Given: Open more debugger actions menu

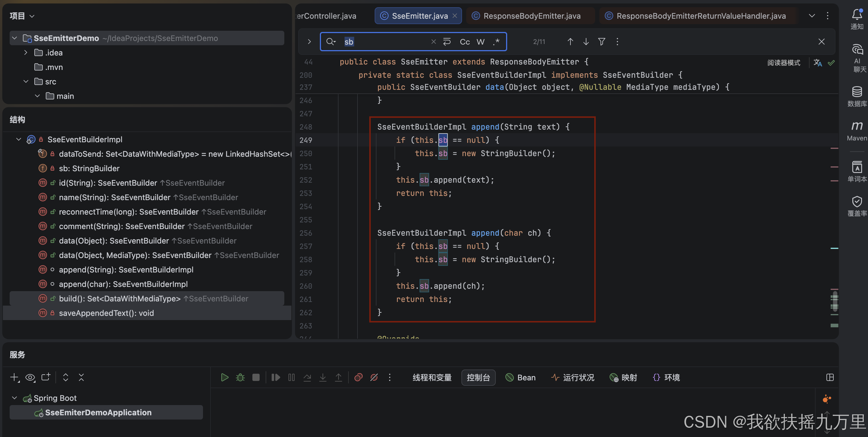Looking at the screenshot, I should coord(389,377).
